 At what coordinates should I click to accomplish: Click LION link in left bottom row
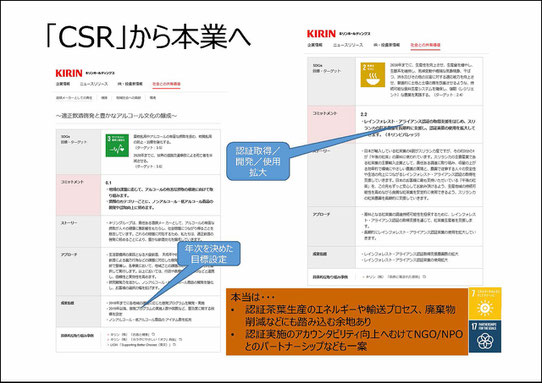[141, 345]
